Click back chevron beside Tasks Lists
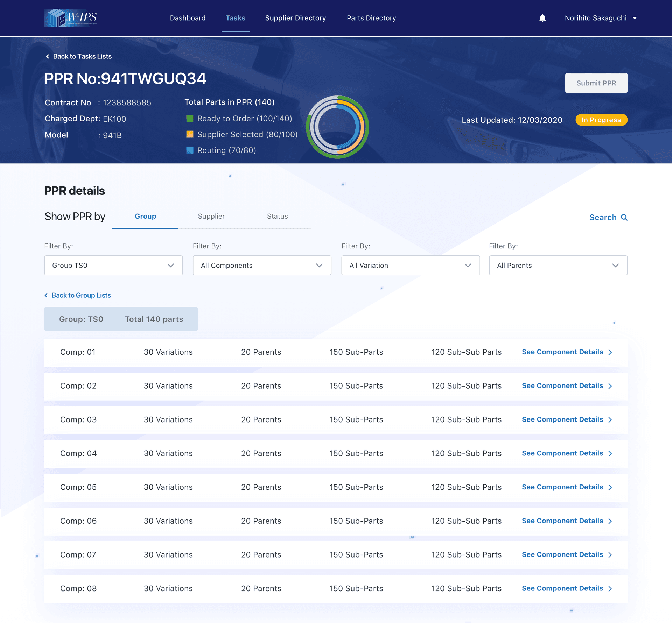Image resolution: width=672 pixels, height=623 pixels. [48, 56]
